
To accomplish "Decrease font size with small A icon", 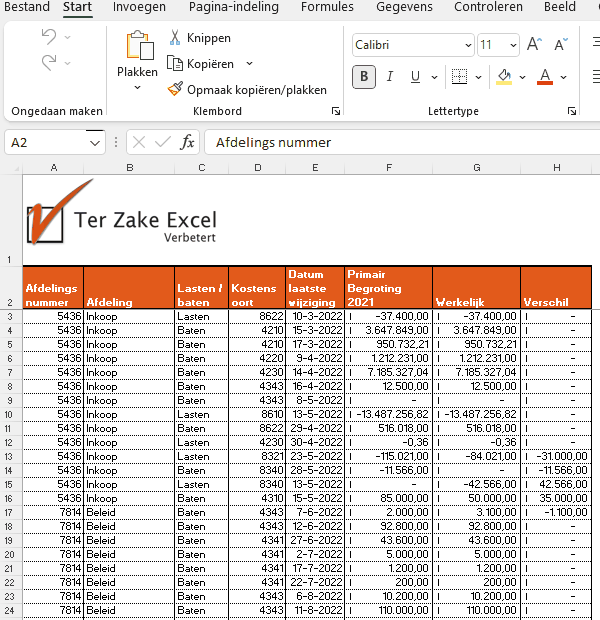I will pos(561,44).
